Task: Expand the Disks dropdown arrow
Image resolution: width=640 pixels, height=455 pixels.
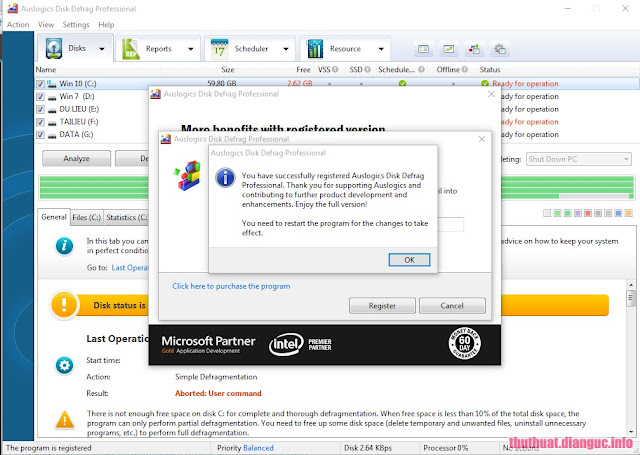Action: [102, 49]
